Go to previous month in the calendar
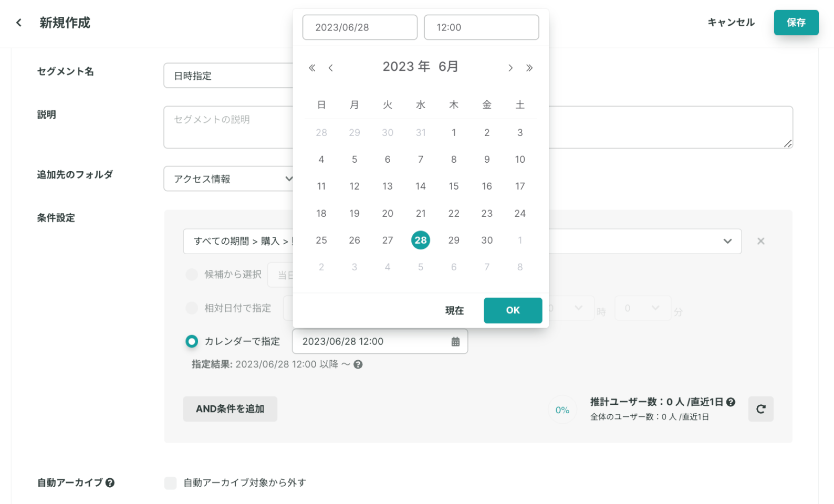 click(x=330, y=68)
